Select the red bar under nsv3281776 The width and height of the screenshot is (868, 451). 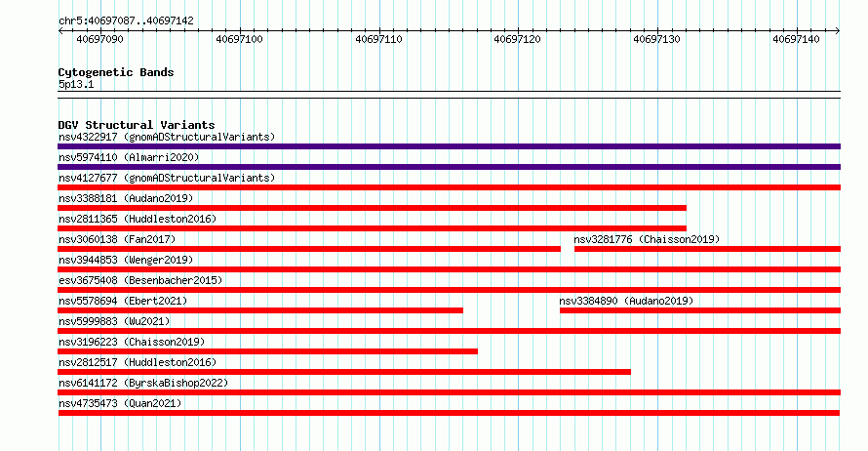[707, 249]
